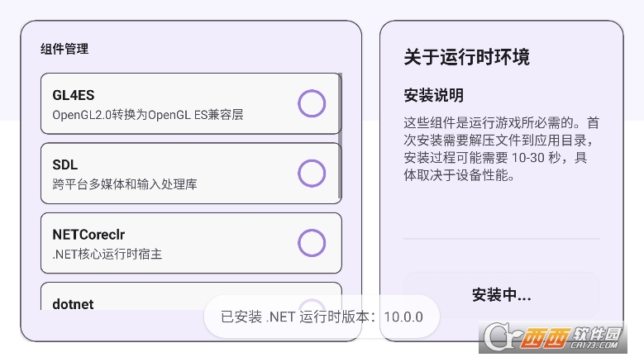Click the GL4ES component title

73,96
